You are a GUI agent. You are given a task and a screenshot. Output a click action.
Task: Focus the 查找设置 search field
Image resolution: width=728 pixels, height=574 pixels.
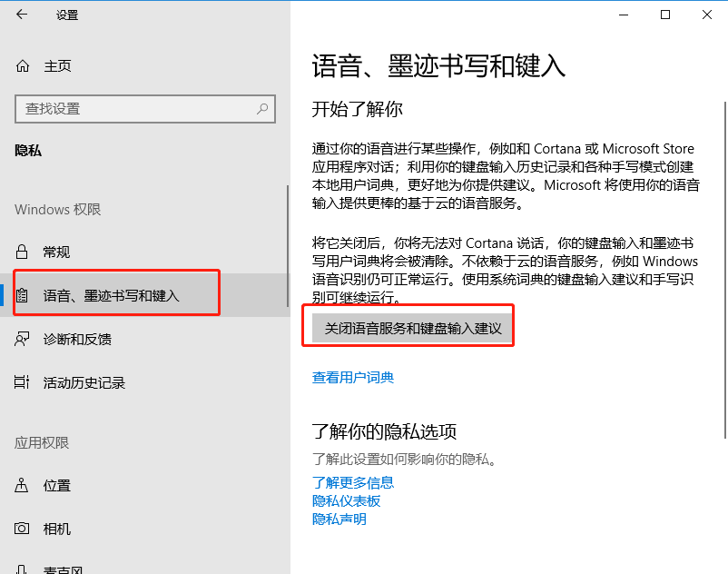[136, 109]
